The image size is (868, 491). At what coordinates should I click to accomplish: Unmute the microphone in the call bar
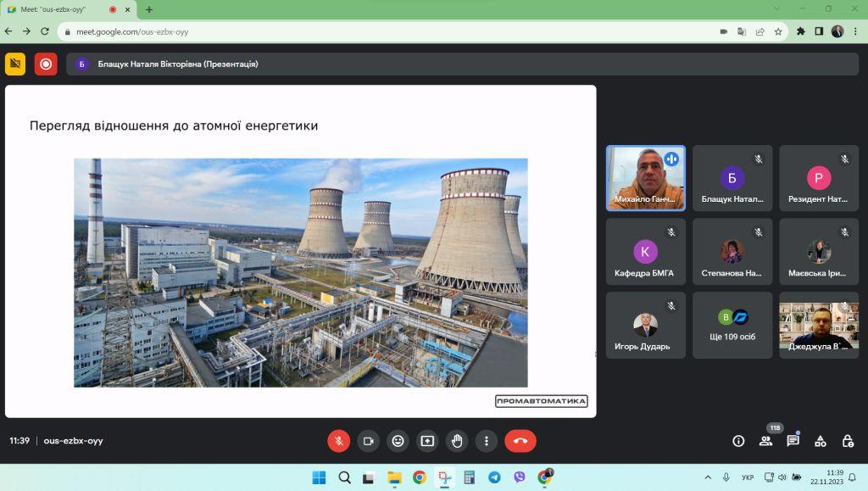tap(339, 441)
